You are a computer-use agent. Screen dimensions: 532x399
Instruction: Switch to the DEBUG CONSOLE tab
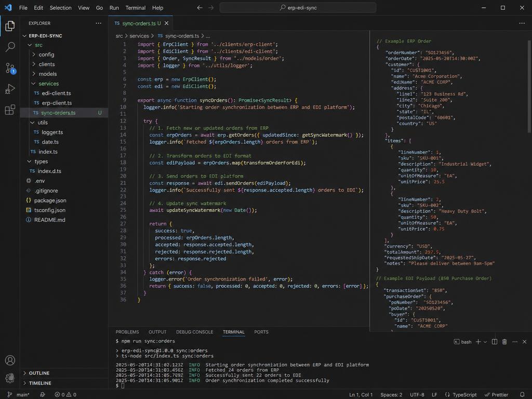pos(194,332)
